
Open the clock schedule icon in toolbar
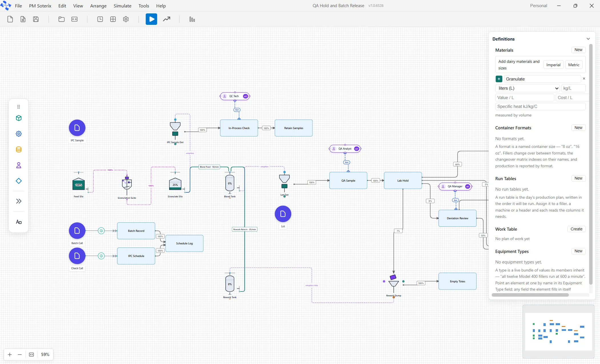[100, 19]
